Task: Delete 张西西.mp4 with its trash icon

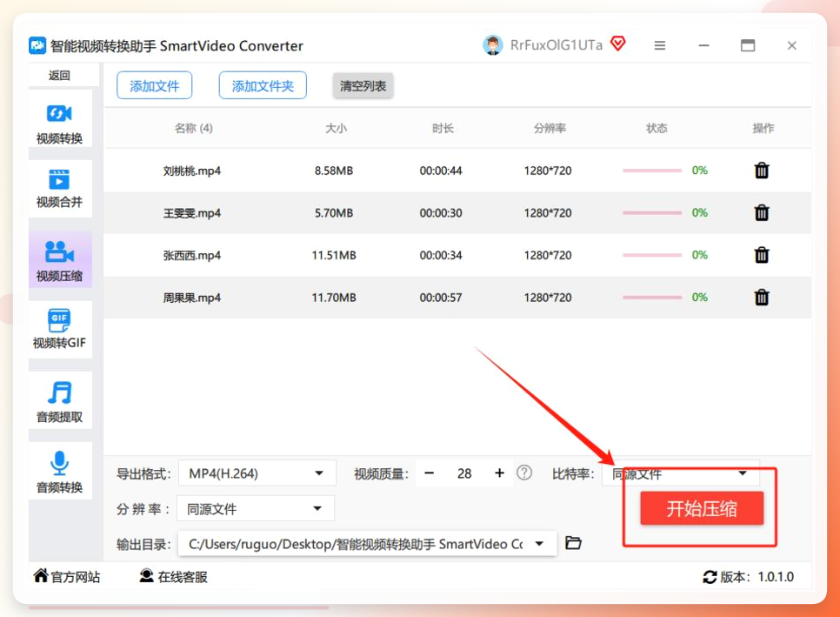Action: tap(761, 255)
